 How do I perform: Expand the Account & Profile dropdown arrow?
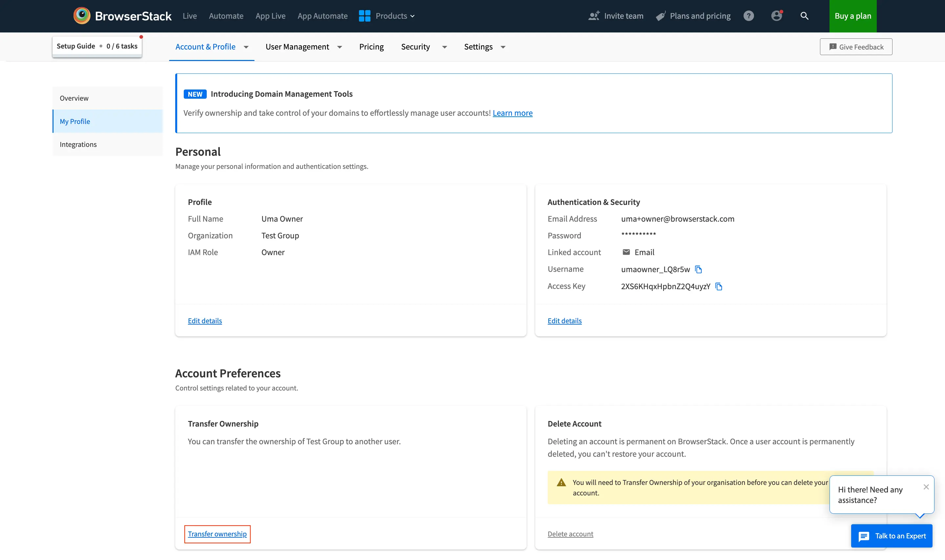tap(246, 47)
